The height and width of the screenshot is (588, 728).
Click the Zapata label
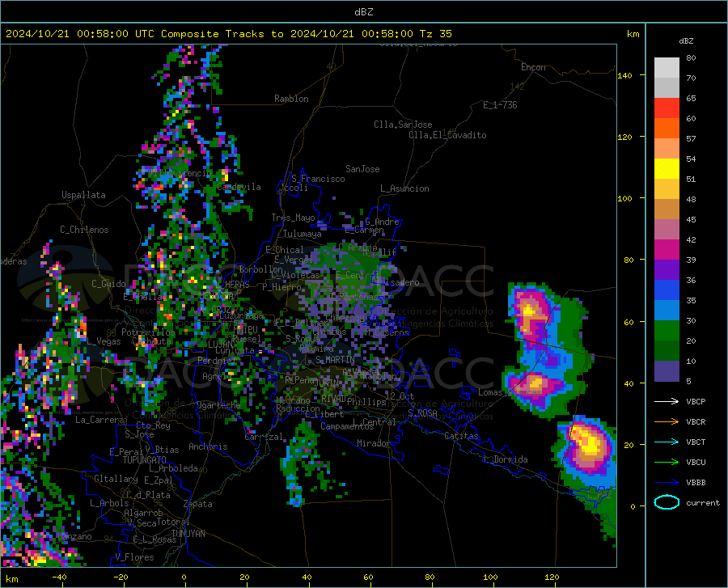tap(198, 504)
